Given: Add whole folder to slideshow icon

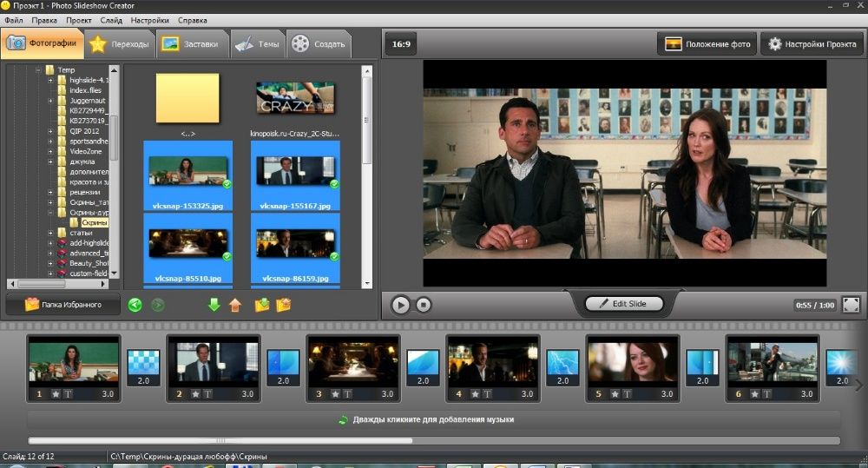Looking at the screenshot, I should [x=262, y=305].
